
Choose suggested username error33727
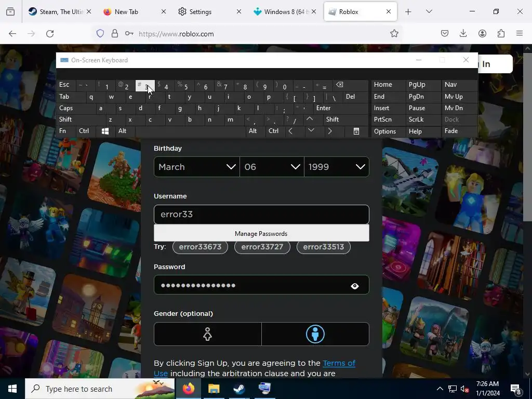tap(262, 247)
